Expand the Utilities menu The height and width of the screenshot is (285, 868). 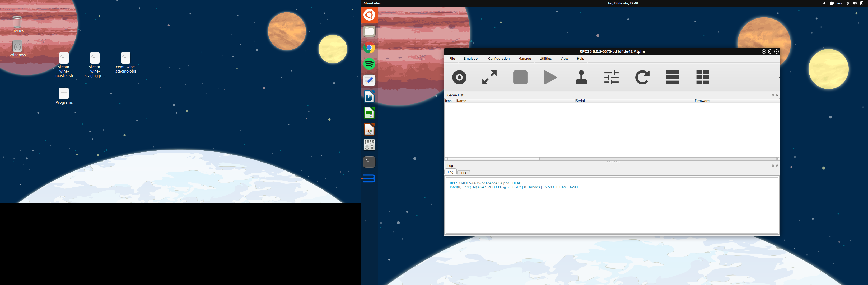click(x=545, y=59)
